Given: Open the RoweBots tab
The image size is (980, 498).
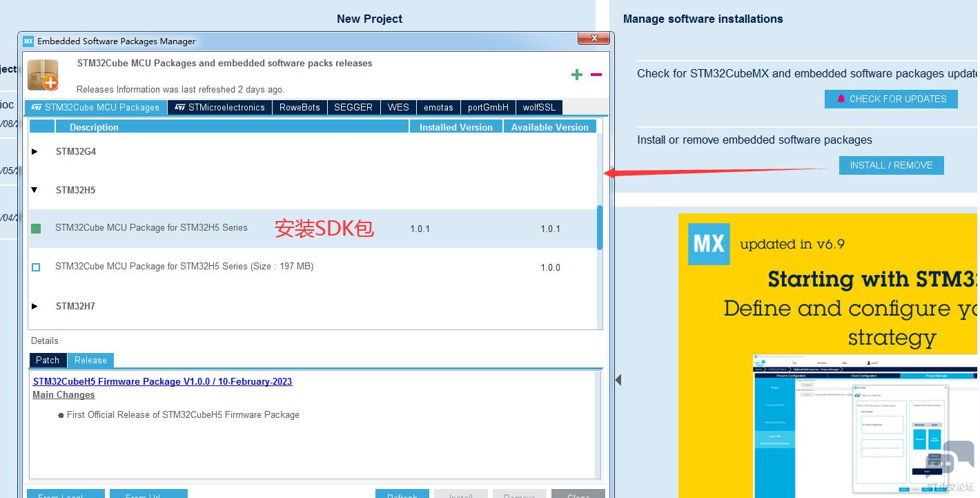Looking at the screenshot, I should (300, 107).
